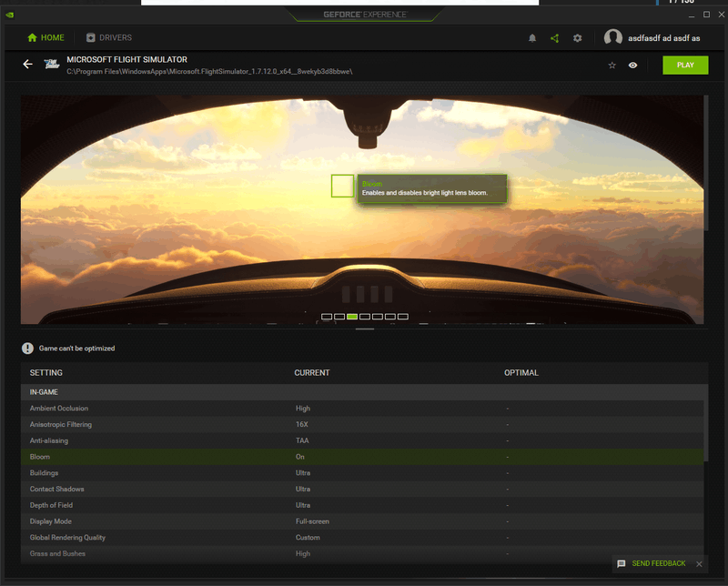
Task: Select the Bloom setting row
Action: click(x=362, y=457)
